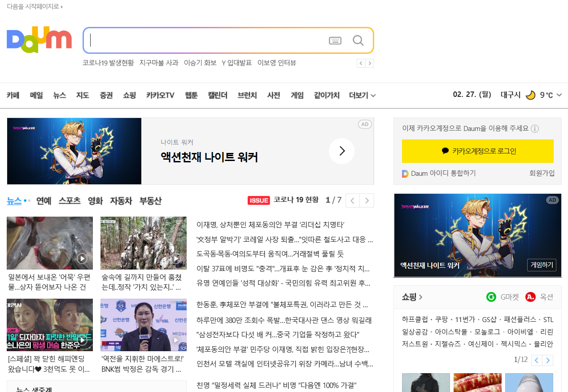Click the magnifying glass search icon

[x=358, y=40]
